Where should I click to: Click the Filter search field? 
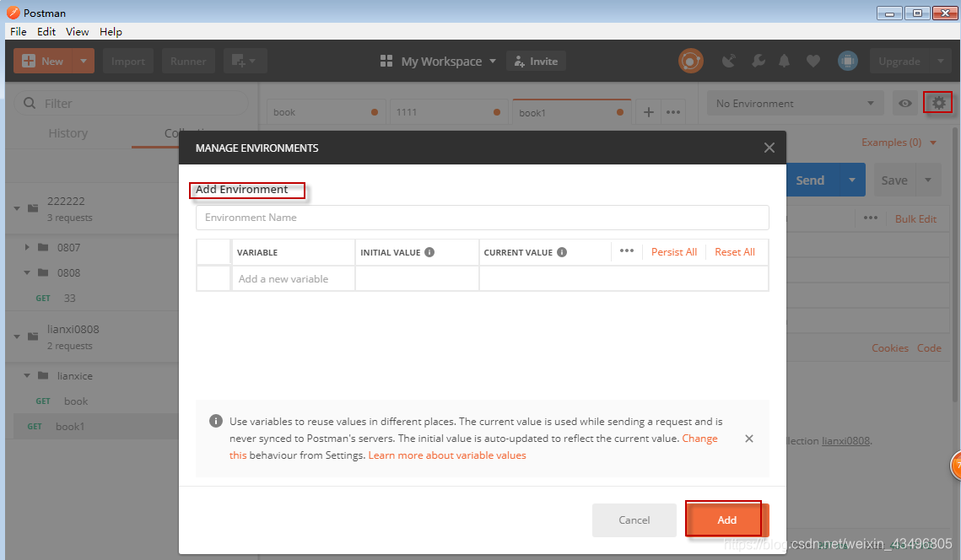131,103
